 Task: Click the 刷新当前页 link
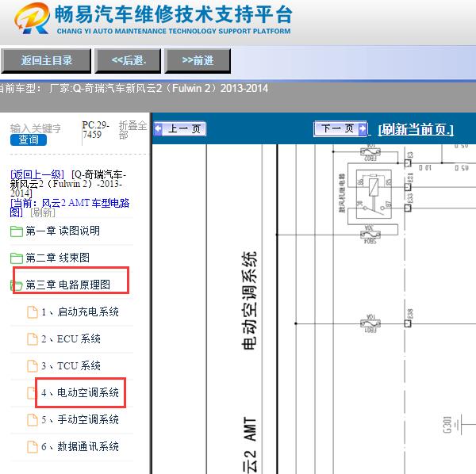point(416,130)
